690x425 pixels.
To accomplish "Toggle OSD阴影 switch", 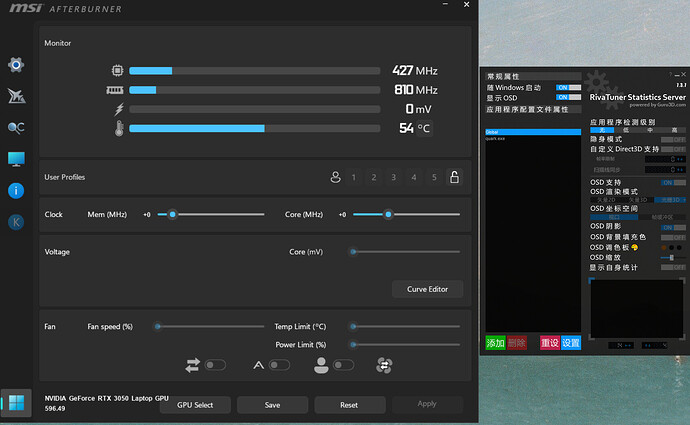I will tap(673, 227).
